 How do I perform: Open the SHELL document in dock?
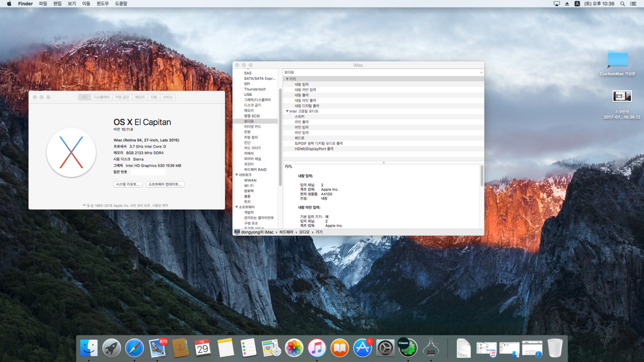[x=463, y=347]
